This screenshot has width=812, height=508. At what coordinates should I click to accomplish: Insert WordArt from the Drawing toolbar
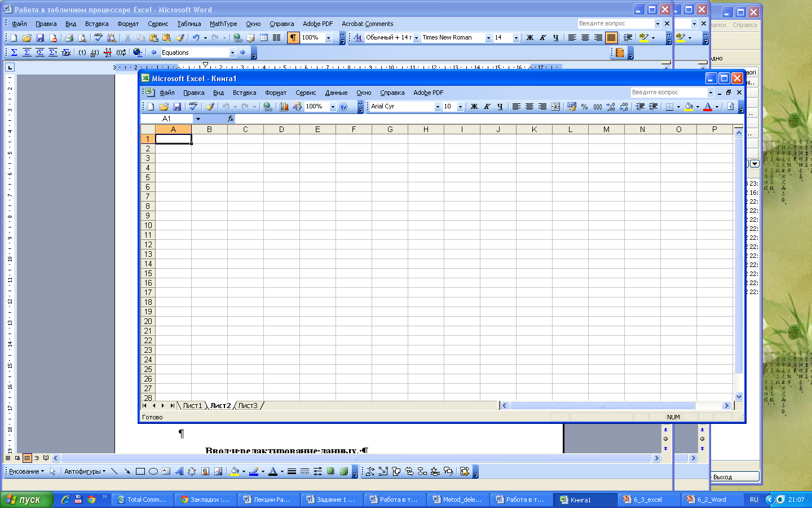pos(179,471)
